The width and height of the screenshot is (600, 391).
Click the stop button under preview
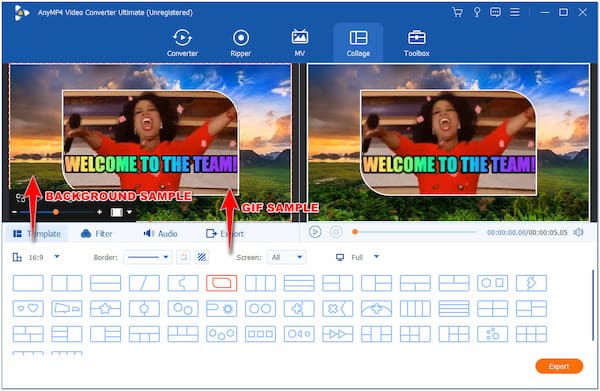tap(336, 232)
